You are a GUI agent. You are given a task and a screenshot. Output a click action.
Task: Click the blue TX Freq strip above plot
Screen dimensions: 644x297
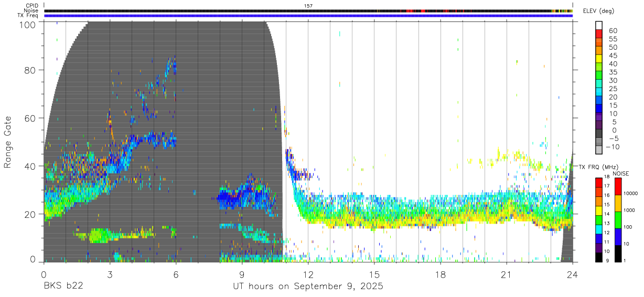[x=308, y=16]
